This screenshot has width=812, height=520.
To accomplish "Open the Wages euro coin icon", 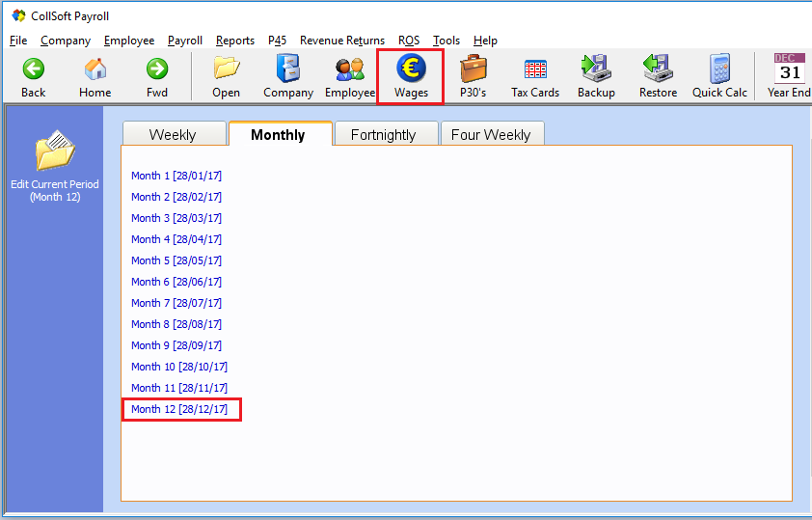I will tap(411, 69).
